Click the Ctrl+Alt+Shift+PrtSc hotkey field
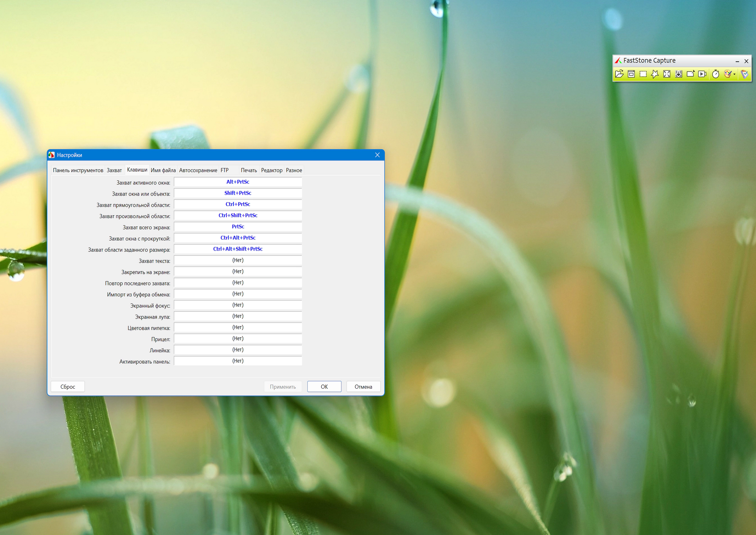 238,249
